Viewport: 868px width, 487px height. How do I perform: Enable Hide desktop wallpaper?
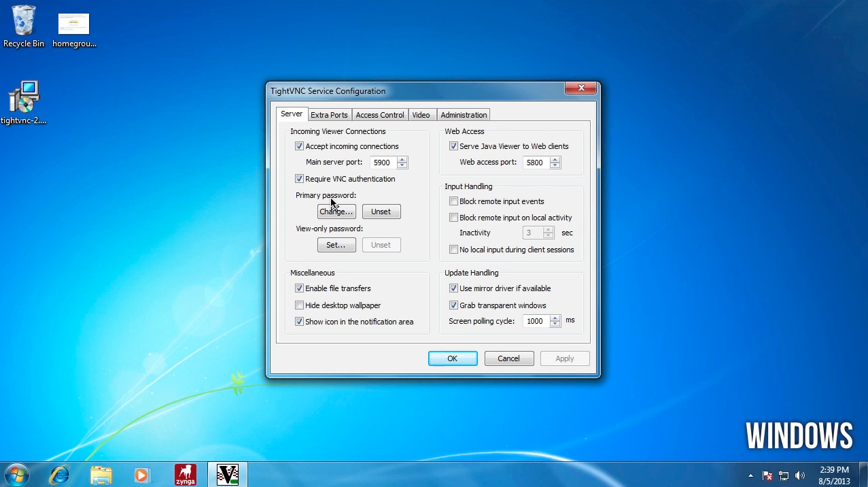pyautogui.click(x=299, y=305)
